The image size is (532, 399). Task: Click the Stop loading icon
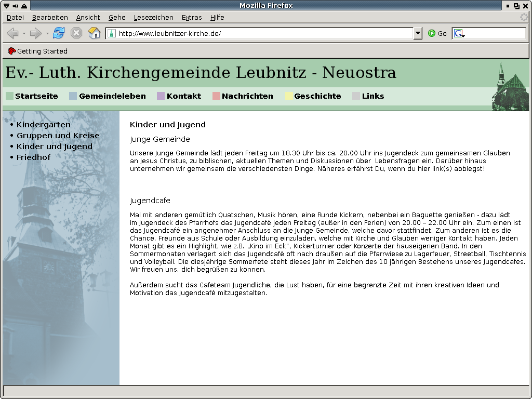(x=76, y=33)
